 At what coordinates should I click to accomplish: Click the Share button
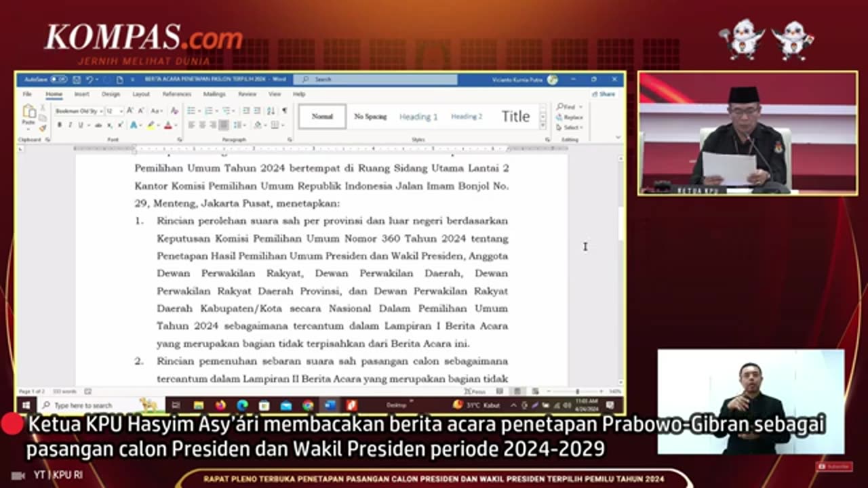pyautogui.click(x=604, y=94)
